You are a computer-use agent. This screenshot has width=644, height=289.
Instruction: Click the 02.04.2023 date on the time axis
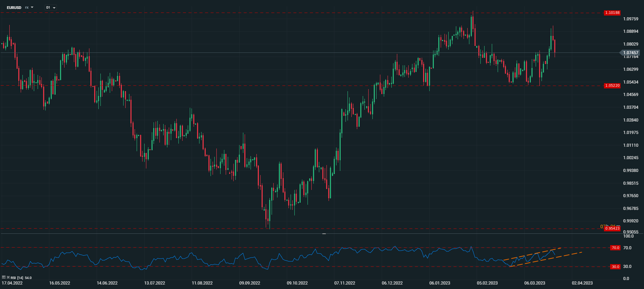coord(582,283)
